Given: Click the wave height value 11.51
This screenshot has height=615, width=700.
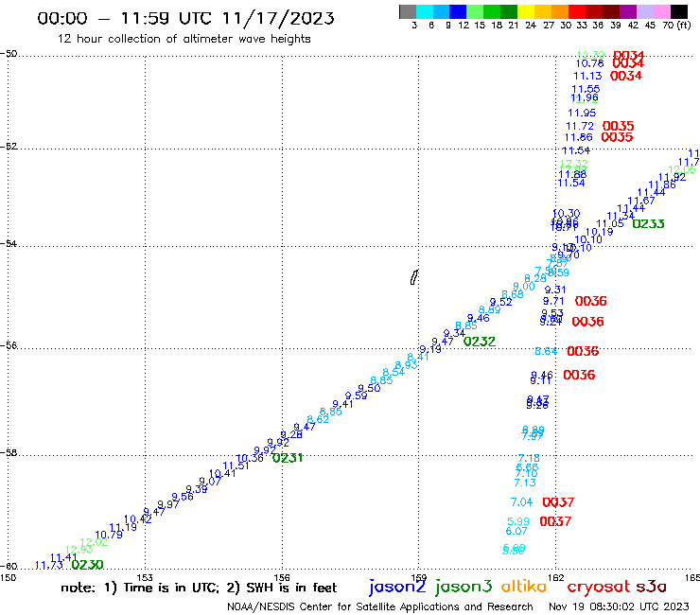Looking at the screenshot, I should coord(236,466).
